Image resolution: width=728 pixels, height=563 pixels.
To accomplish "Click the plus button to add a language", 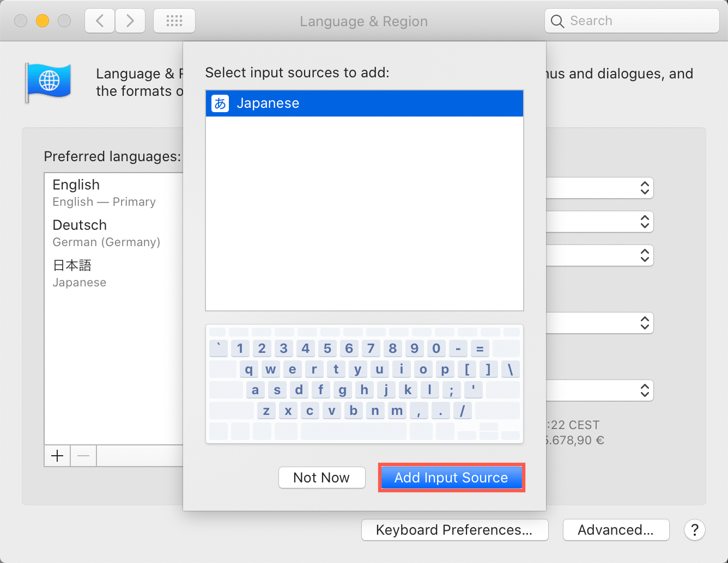I will coord(57,456).
